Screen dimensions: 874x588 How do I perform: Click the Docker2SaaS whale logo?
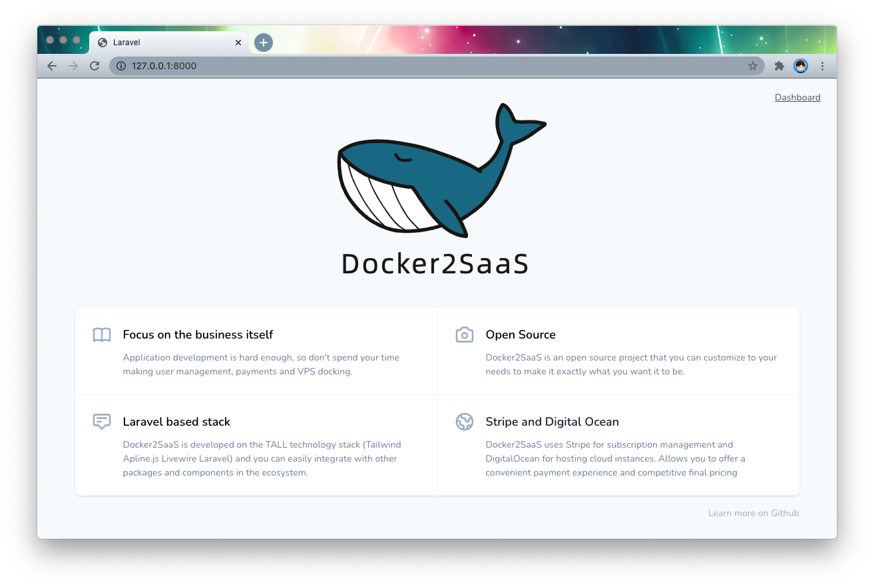[x=442, y=171]
